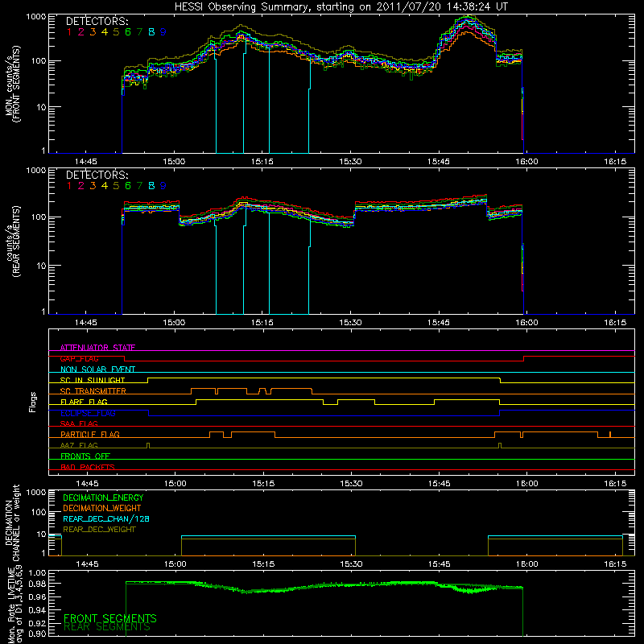Click the REAR_DEC_CHAN/128 legend entry
This screenshot has height=644, width=644.
(106, 518)
